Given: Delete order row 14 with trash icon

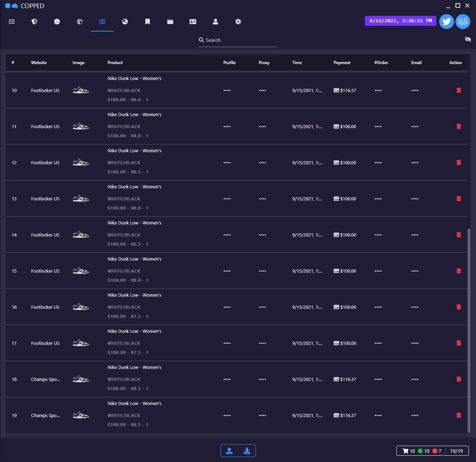Looking at the screenshot, I should [x=459, y=235].
